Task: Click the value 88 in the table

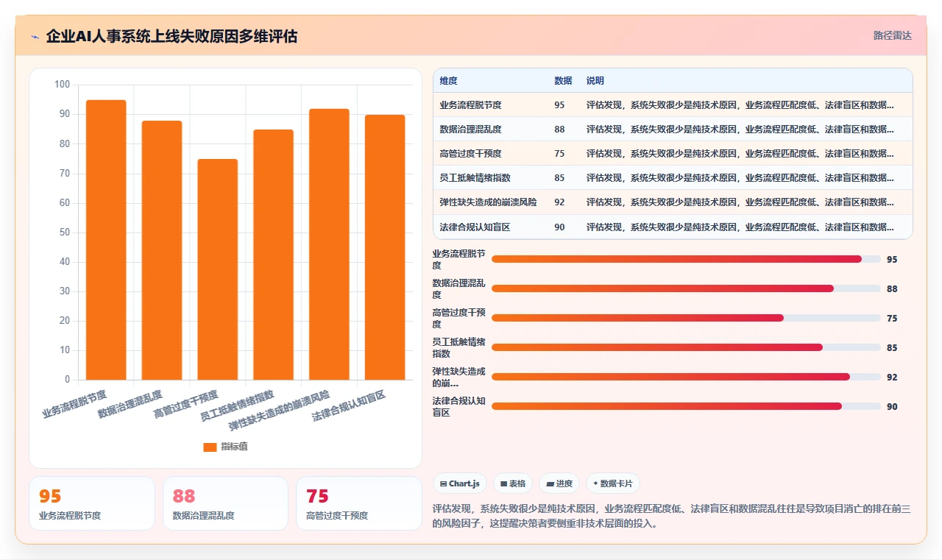Action: pos(559,130)
